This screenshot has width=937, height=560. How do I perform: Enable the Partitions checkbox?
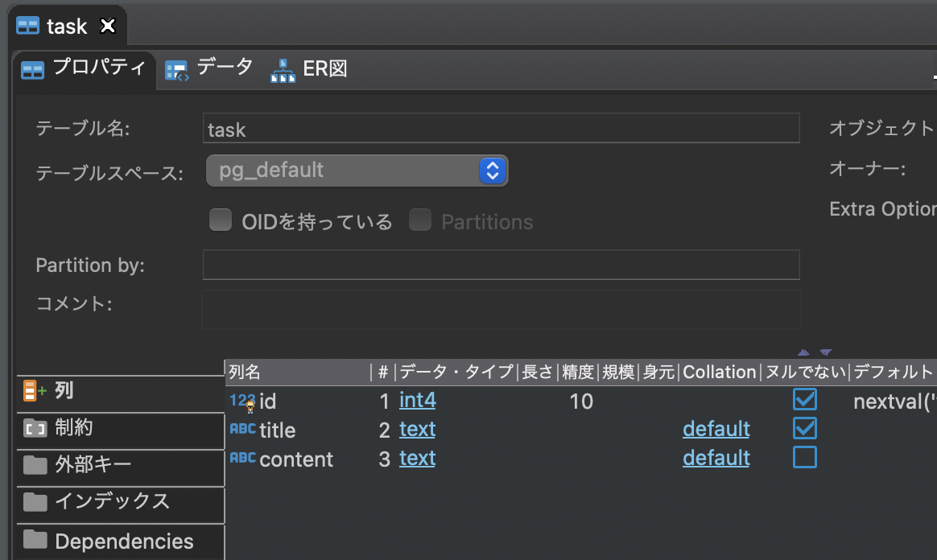(420, 221)
